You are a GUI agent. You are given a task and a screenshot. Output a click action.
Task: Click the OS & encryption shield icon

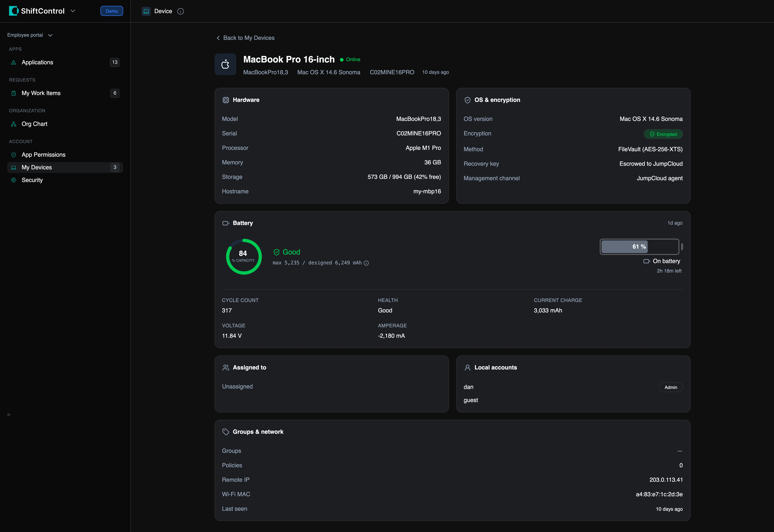tap(467, 100)
